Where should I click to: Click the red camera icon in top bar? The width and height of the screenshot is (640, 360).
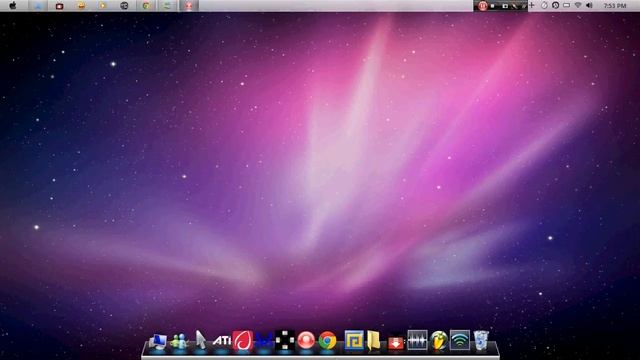(60, 6)
